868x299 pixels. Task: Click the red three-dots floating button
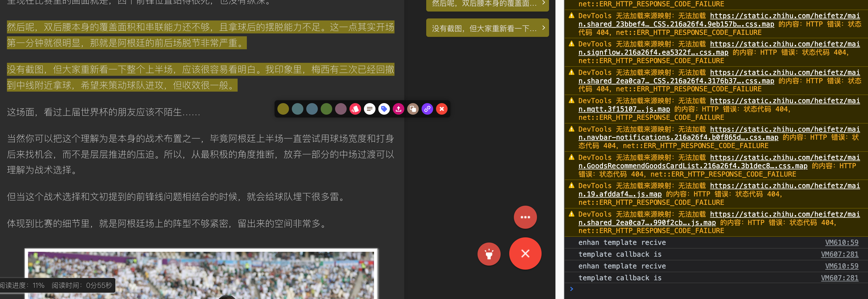525,217
